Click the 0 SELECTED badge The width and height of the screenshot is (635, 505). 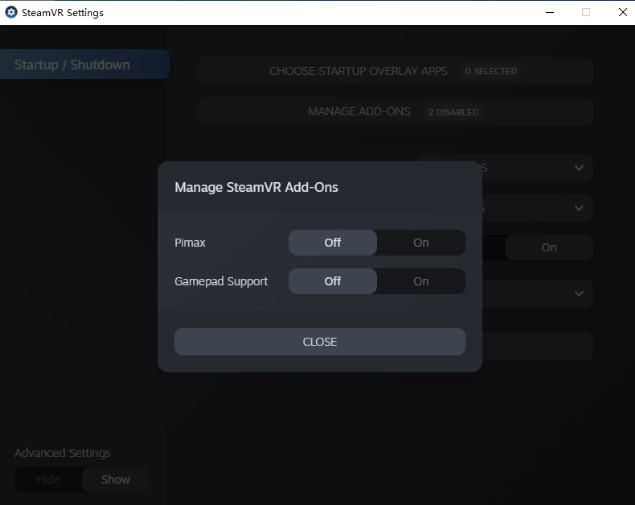490,71
